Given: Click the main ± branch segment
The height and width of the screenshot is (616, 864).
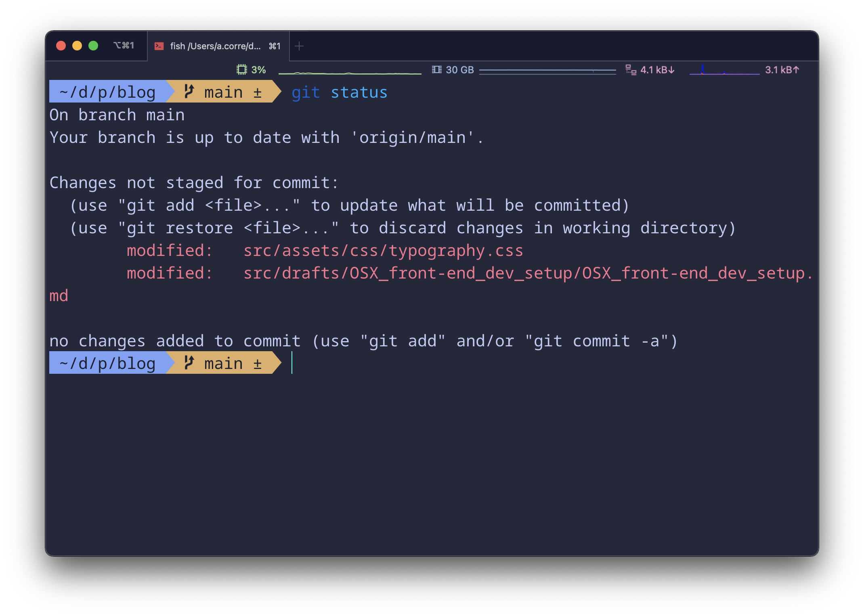Looking at the screenshot, I should (230, 92).
